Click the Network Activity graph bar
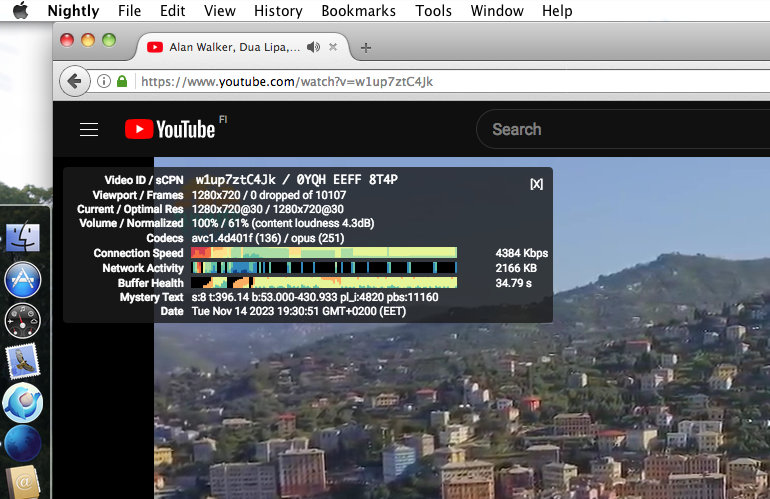 (x=324, y=268)
